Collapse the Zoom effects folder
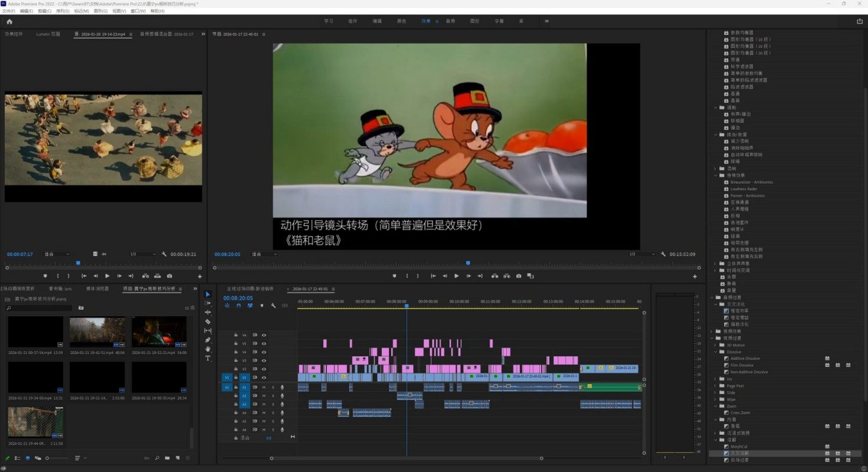Viewport: 868px width, 472px height. pos(716,406)
